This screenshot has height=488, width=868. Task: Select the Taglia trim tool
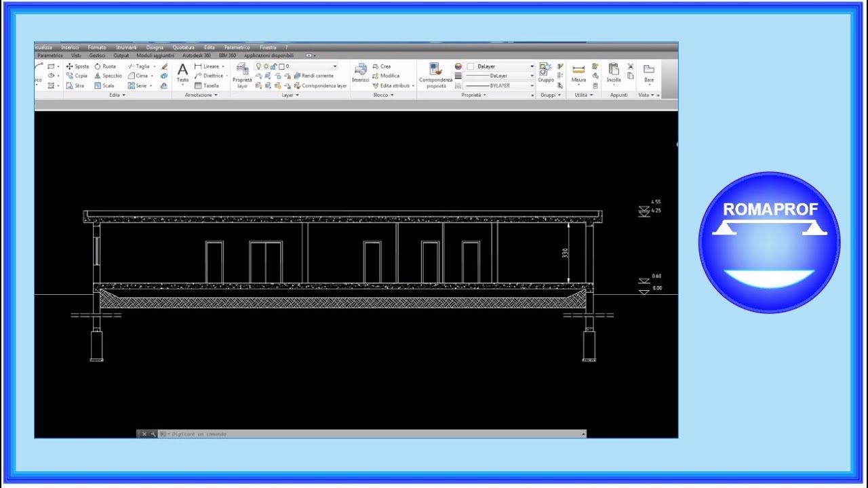pyautogui.click(x=138, y=66)
